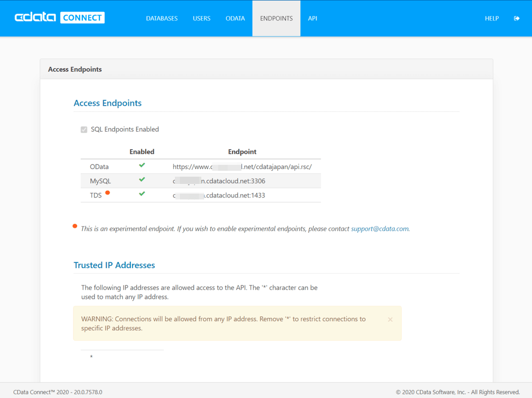Click the Endpoint column header
Image resolution: width=532 pixels, height=398 pixels.
[x=242, y=152]
